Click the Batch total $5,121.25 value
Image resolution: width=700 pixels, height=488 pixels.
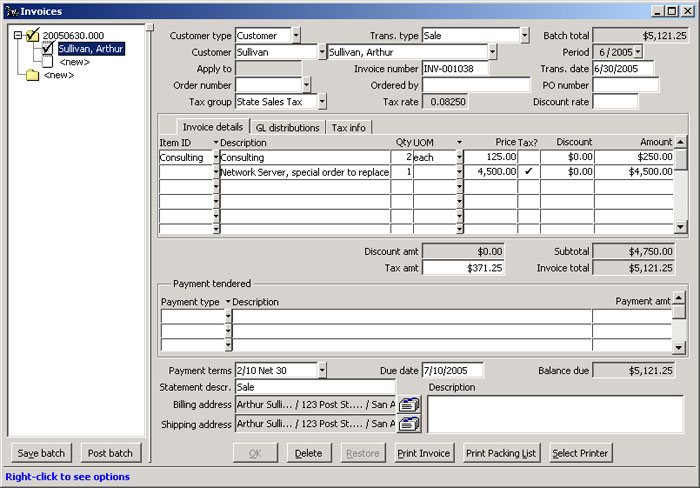coord(640,35)
